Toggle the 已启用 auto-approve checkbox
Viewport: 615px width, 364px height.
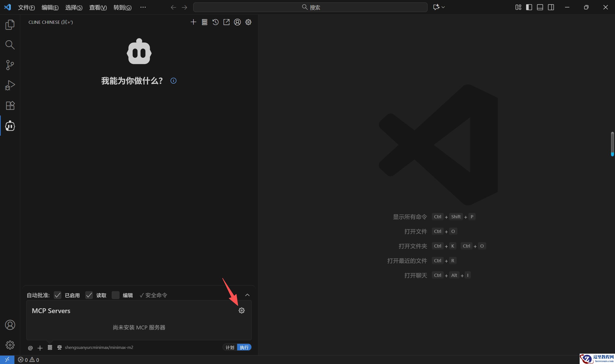point(57,295)
